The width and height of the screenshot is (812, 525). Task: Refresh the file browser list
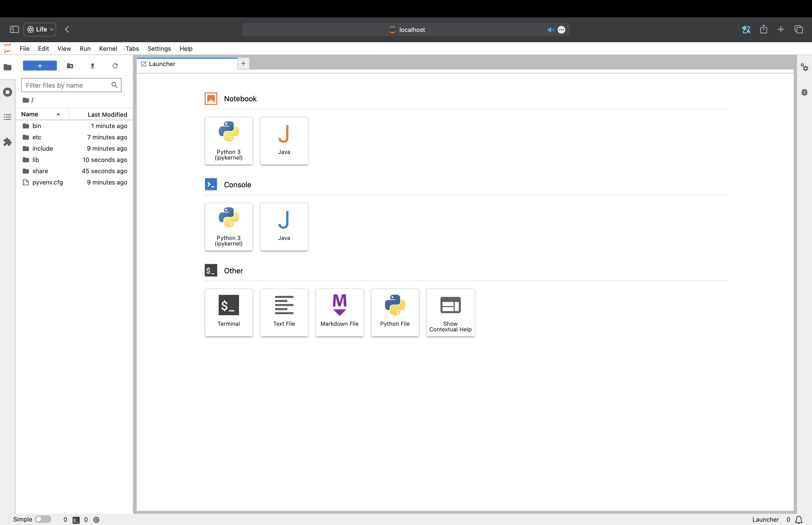coord(115,66)
